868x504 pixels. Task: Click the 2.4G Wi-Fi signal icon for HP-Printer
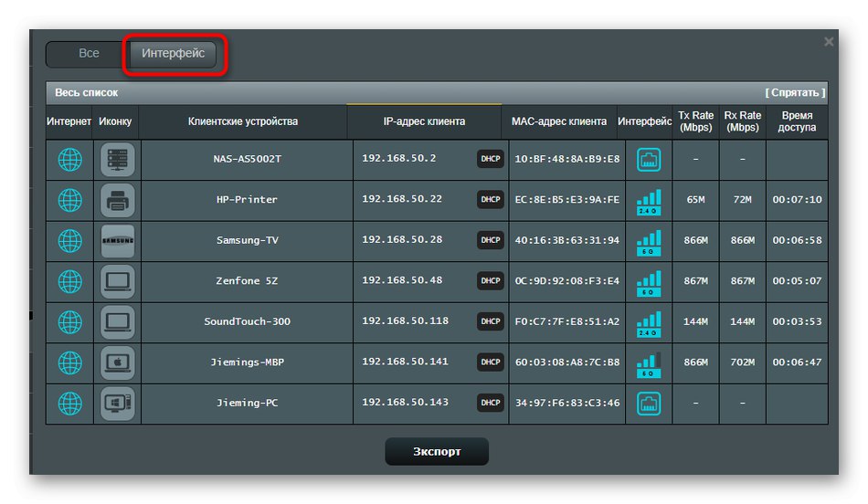point(649,202)
